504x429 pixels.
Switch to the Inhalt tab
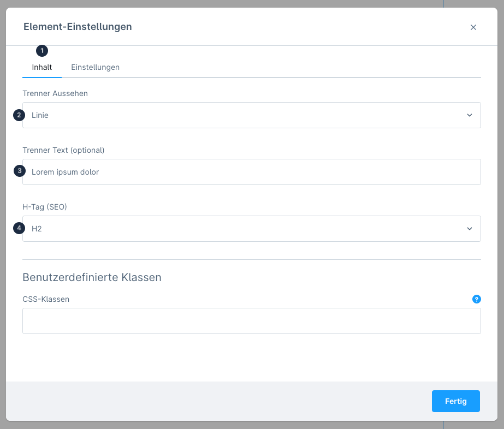(42, 68)
